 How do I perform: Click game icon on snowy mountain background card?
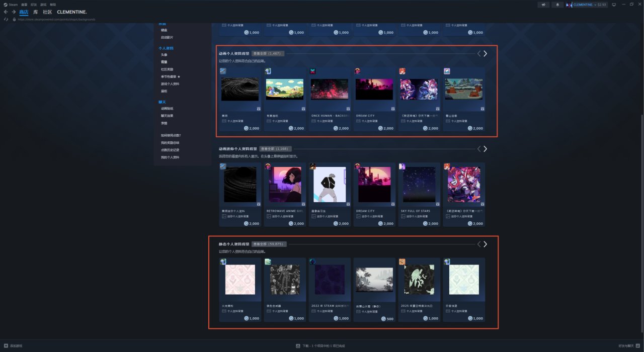447,71
